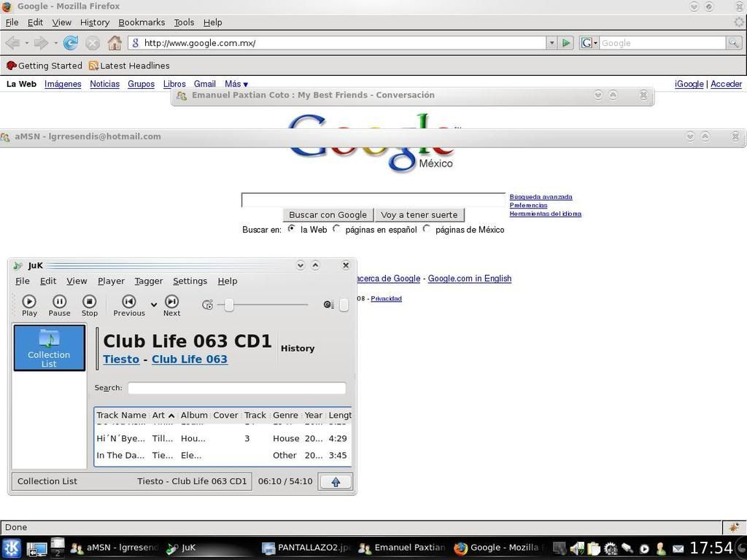Open the URL bar history dropdown

tap(551, 43)
